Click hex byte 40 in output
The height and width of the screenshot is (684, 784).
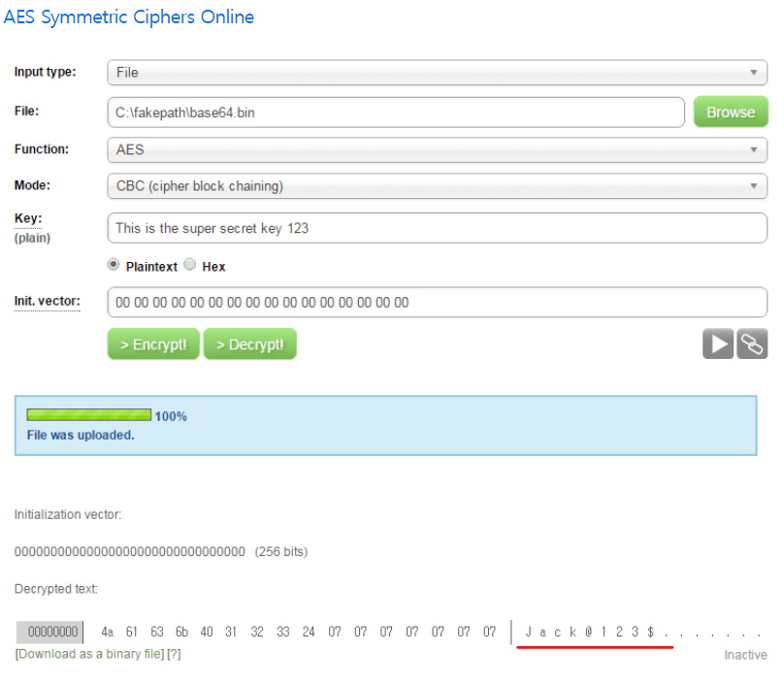pyautogui.click(x=207, y=632)
